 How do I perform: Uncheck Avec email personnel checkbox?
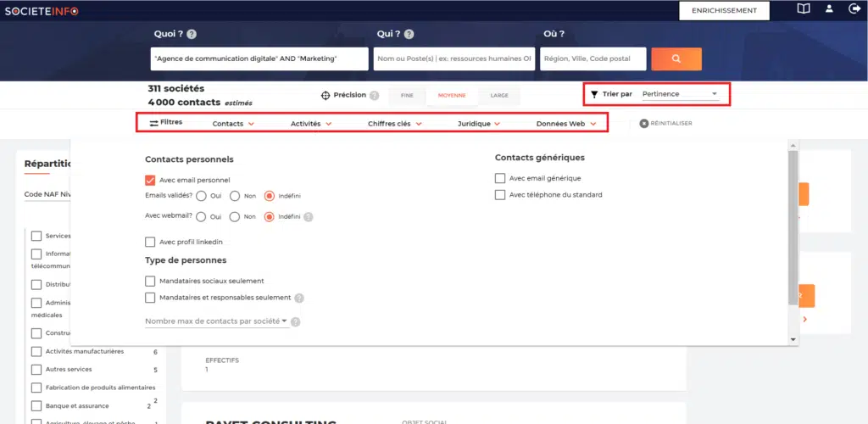(150, 180)
